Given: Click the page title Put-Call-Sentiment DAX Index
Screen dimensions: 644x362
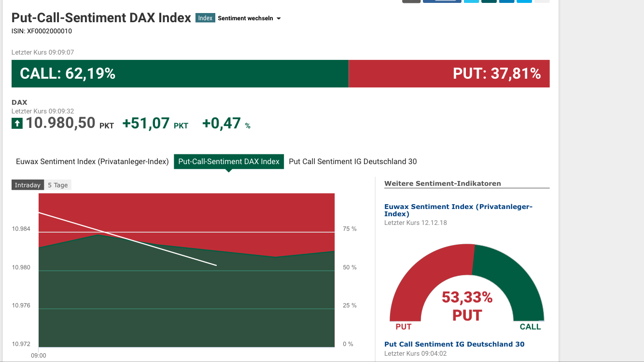Looking at the screenshot, I should 101,18.
